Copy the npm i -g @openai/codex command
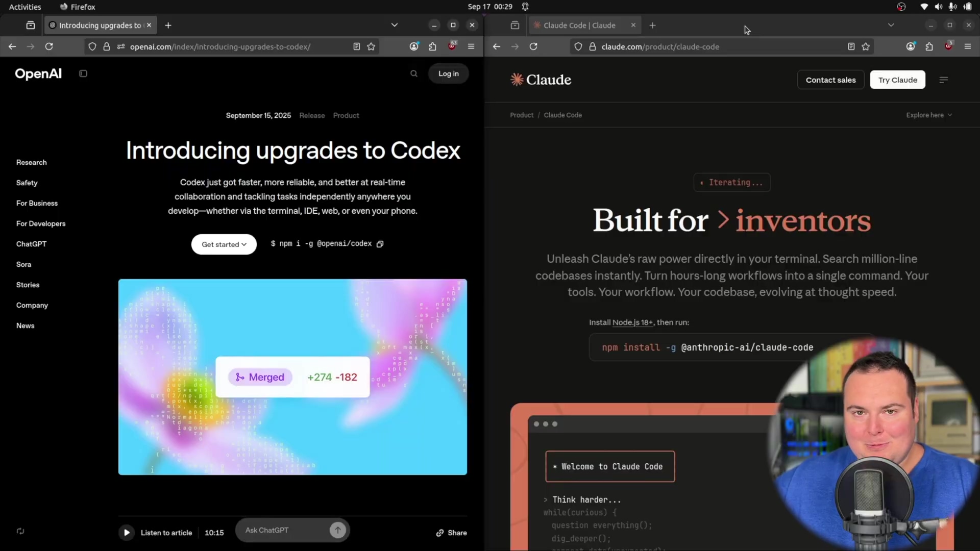This screenshot has width=980, height=551. [x=380, y=244]
